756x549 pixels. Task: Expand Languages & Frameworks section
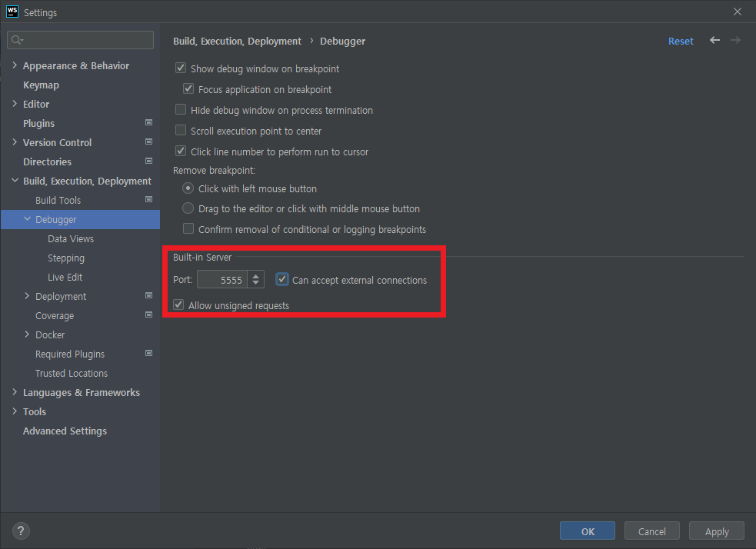(15, 392)
